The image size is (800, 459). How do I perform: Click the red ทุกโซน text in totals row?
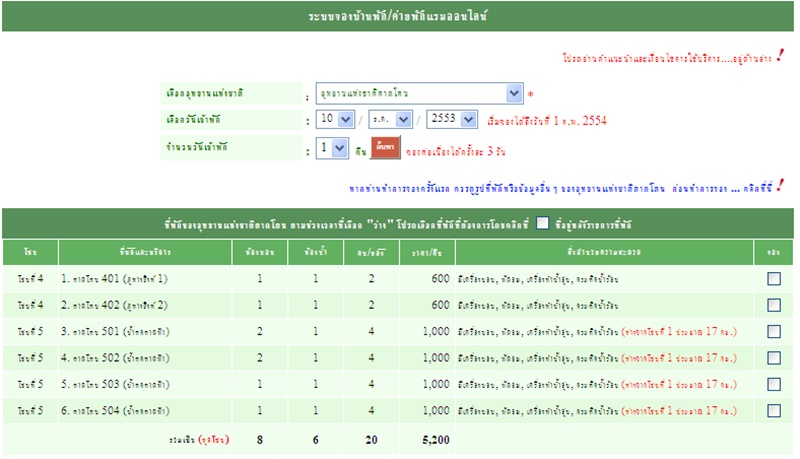click(x=214, y=438)
